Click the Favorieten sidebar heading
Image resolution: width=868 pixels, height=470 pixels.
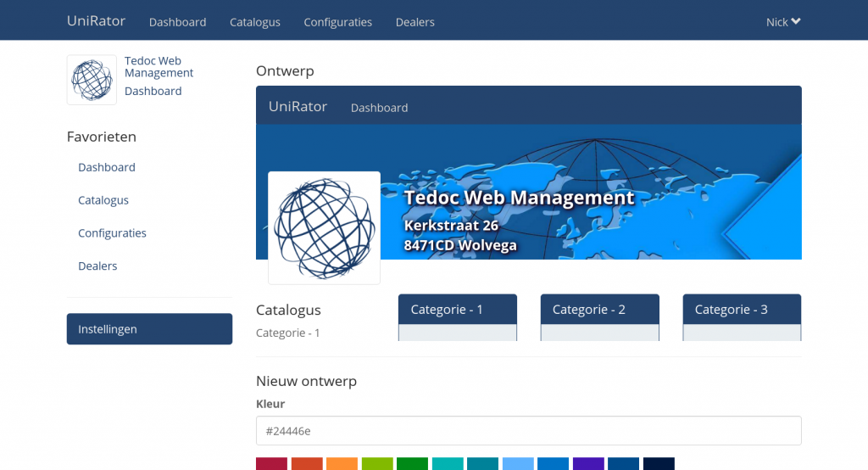[102, 137]
